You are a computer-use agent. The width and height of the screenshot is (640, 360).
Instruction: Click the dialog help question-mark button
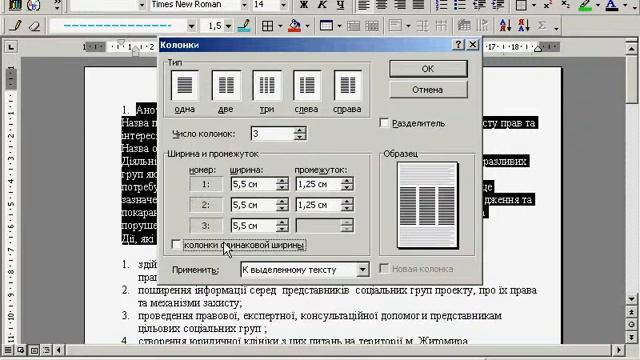[458, 44]
